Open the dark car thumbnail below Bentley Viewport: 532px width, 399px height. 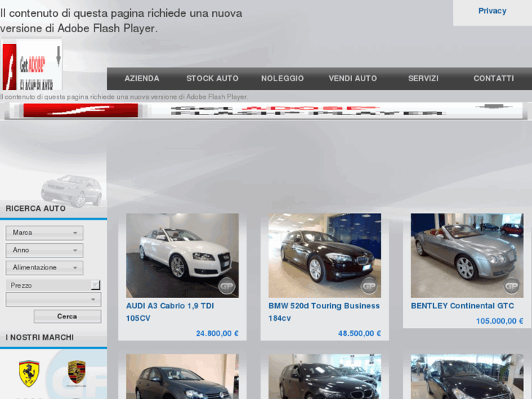[x=467, y=376]
